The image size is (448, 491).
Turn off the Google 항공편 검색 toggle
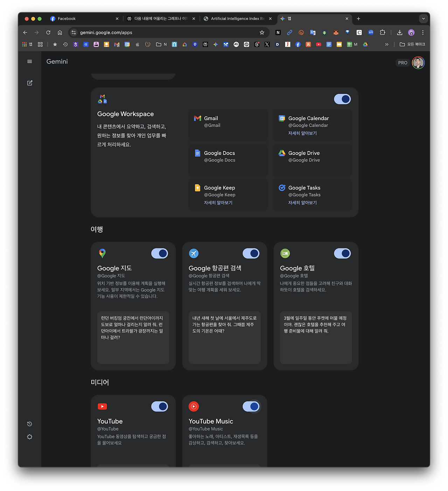click(x=251, y=254)
